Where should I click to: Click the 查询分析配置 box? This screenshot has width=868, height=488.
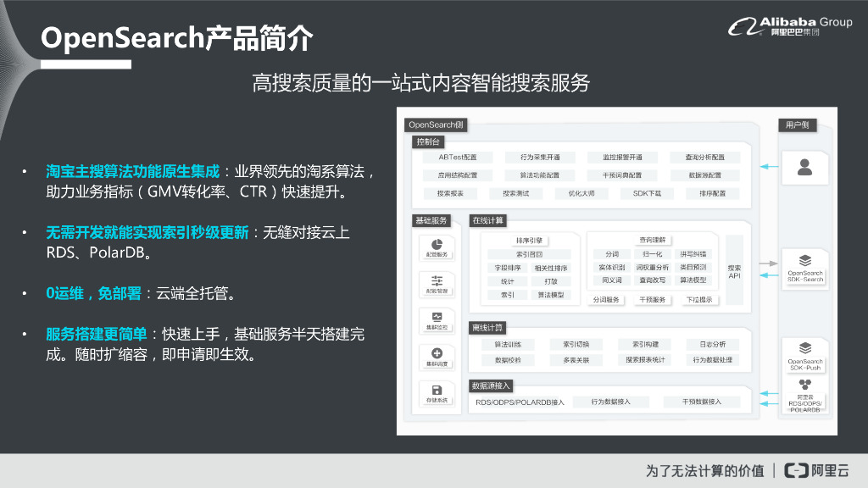[x=704, y=157]
